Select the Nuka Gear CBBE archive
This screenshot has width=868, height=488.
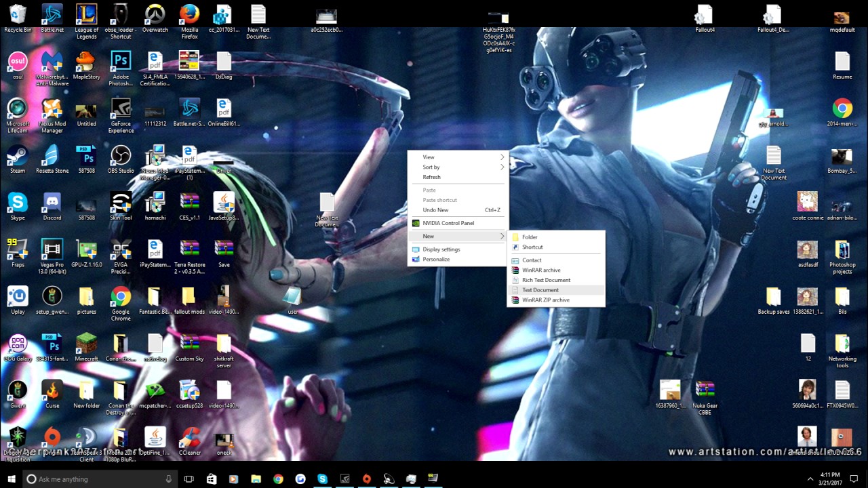[x=705, y=396]
